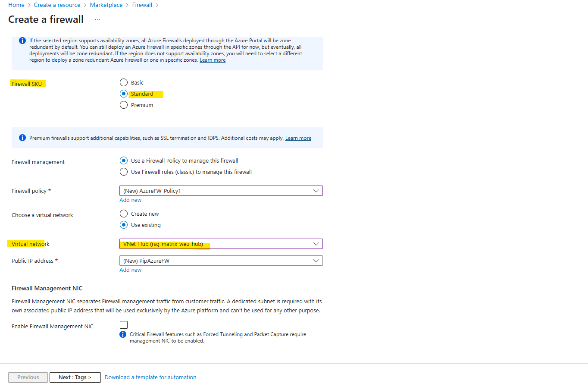Go to Marketplace breadcrumb

point(106,5)
